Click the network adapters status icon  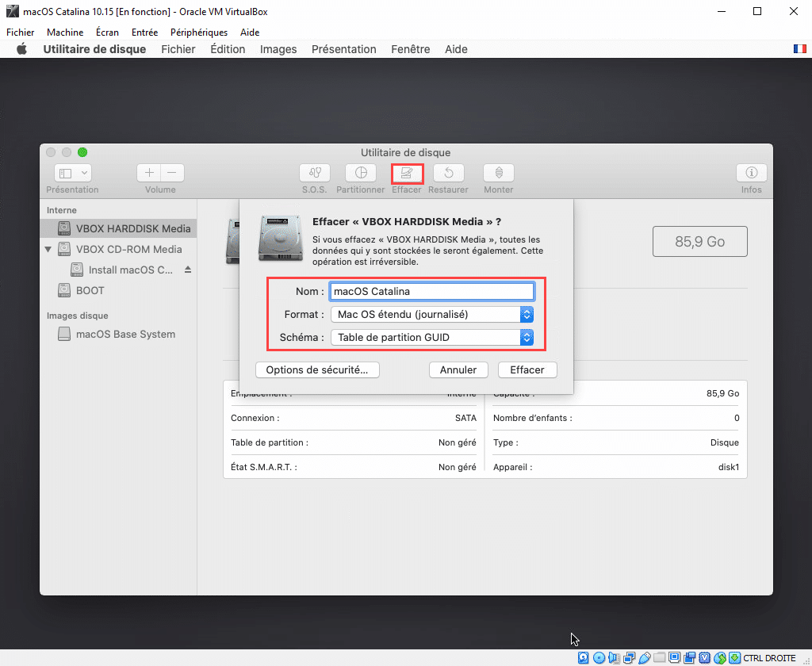pyautogui.click(x=629, y=658)
